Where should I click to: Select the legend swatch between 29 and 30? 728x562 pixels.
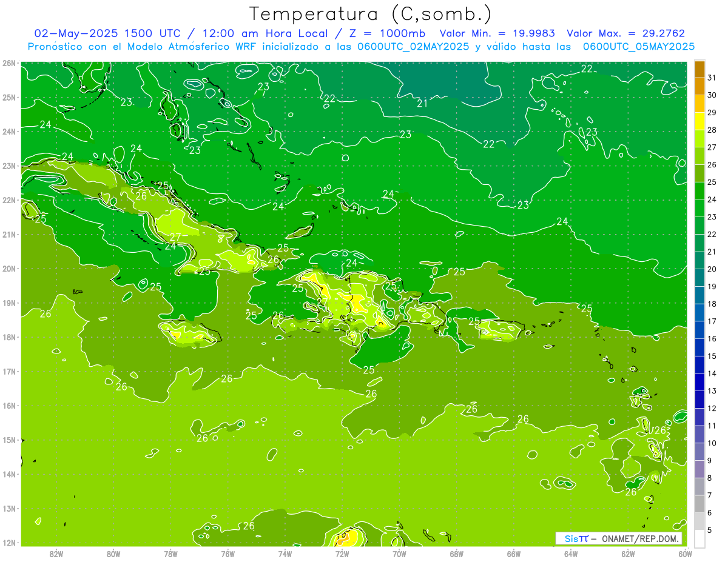(699, 104)
